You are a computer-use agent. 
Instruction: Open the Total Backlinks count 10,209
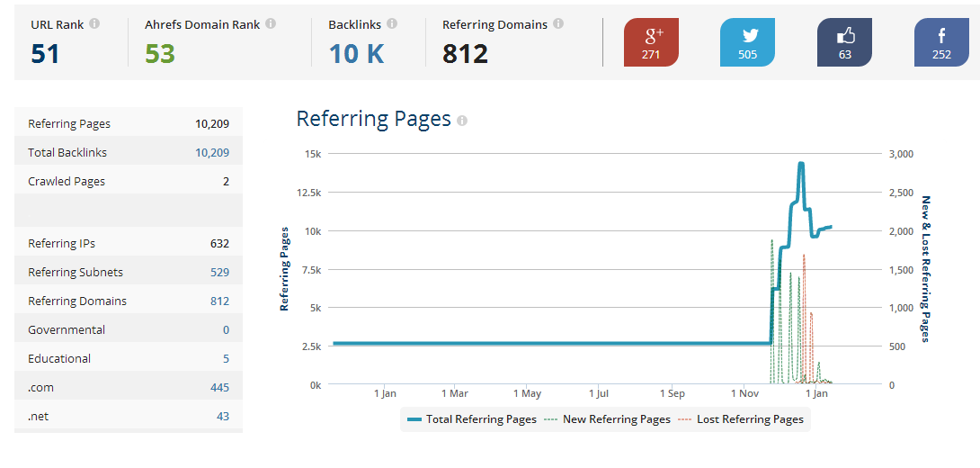pos(212,153)
